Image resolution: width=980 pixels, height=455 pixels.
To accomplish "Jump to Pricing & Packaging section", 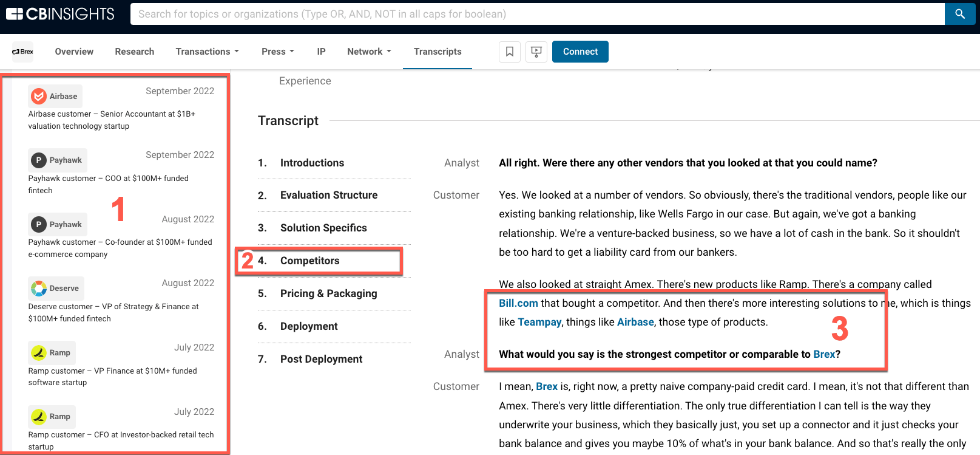I will click(x=328, y=293).
